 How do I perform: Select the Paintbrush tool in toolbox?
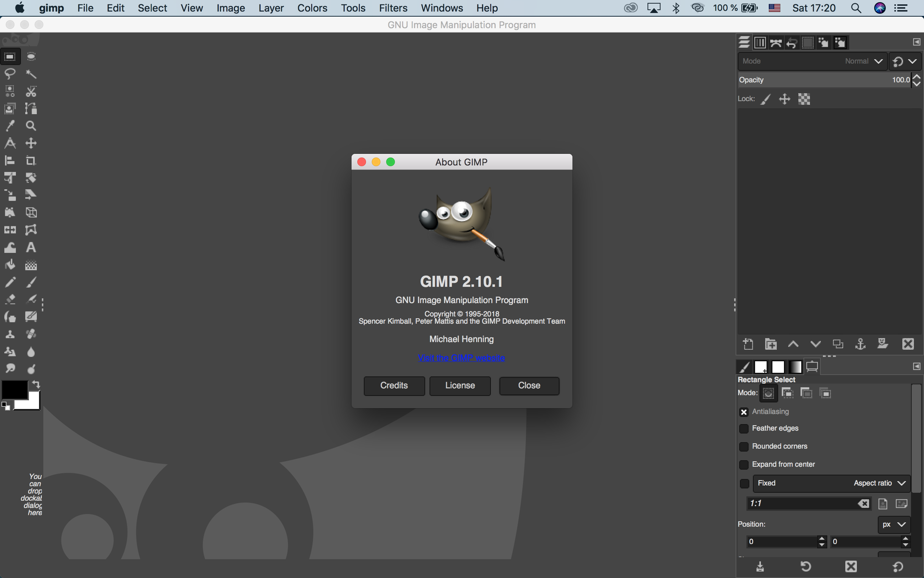tap(31, 282)
